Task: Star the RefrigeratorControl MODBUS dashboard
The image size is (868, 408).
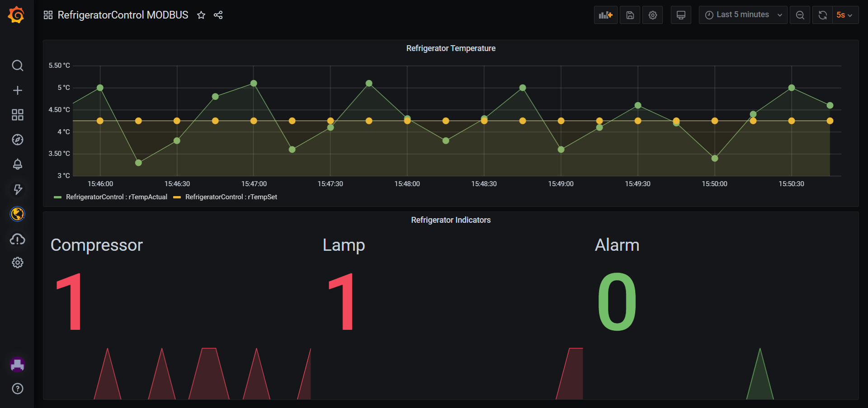Action: (x=201, y=15)
